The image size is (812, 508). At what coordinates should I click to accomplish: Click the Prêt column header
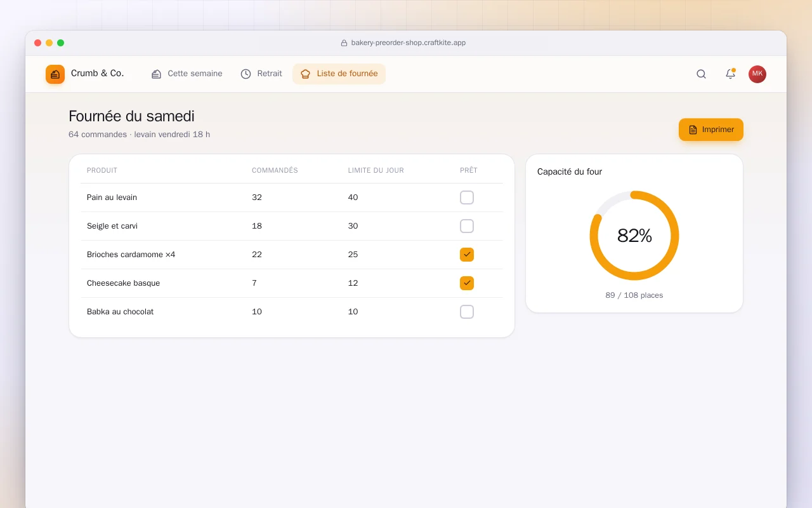pos(469,170)
